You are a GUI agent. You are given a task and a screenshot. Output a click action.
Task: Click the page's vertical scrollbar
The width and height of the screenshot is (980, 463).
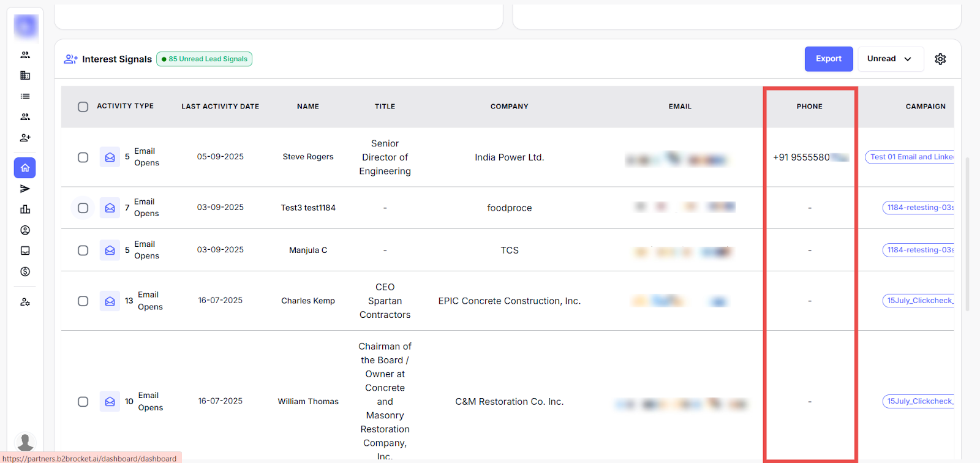pyautogui.click(x=967, y=233)
